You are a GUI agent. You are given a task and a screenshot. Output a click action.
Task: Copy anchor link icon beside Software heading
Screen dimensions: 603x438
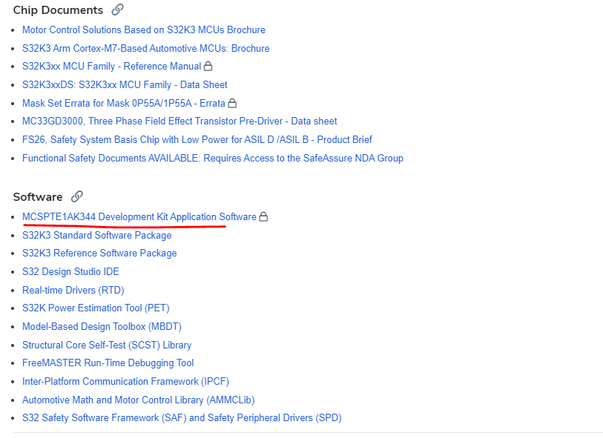(x=77, y=197)
